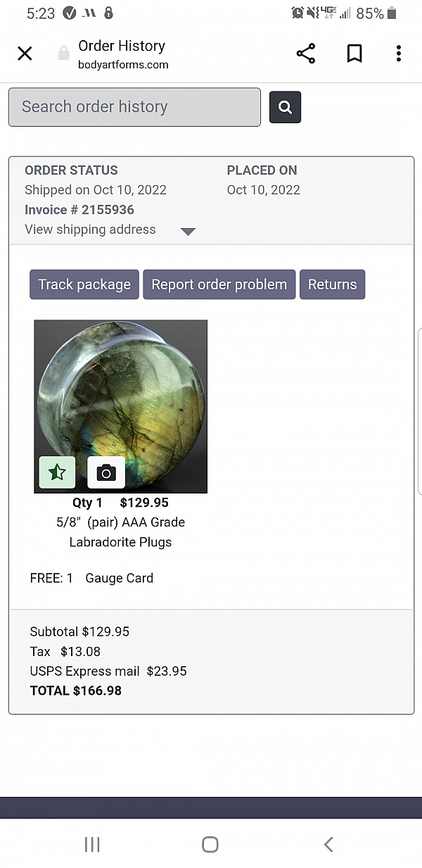
Task: Focus the Search order history field
Action: pyautogui.click(x=134, y=107)
